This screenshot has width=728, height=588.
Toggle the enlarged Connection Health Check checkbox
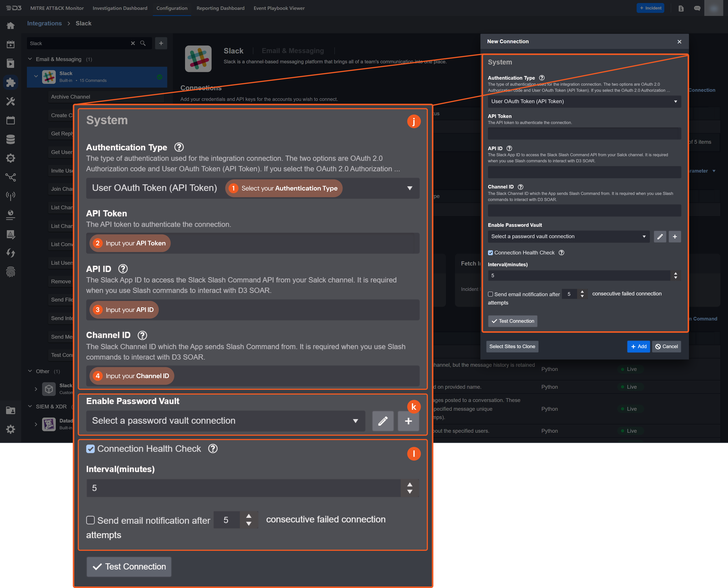90,449
